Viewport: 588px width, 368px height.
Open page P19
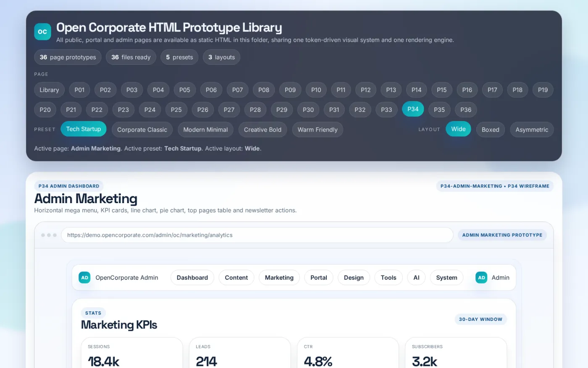point(543,90)
